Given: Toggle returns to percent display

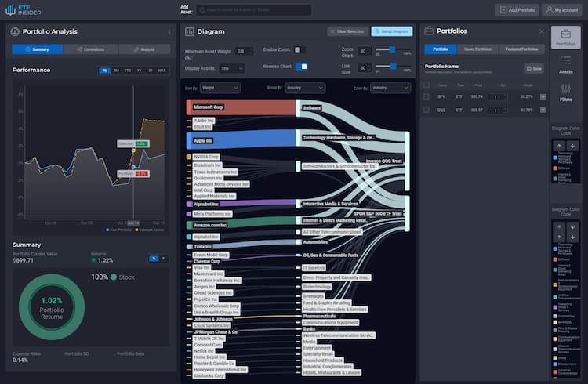Looking at the screenshot, I should (x=154, y=259).
